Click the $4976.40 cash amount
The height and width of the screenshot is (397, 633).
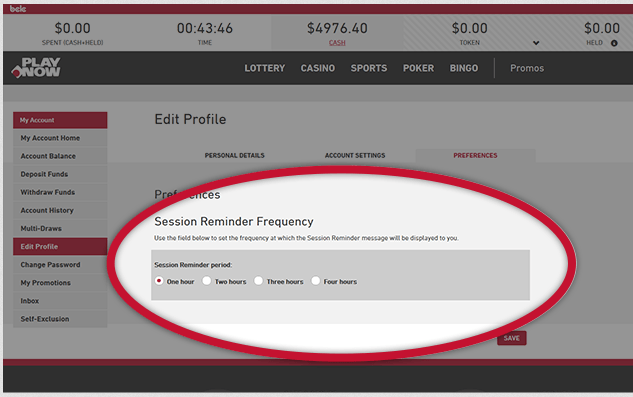[x=337, y=28]
